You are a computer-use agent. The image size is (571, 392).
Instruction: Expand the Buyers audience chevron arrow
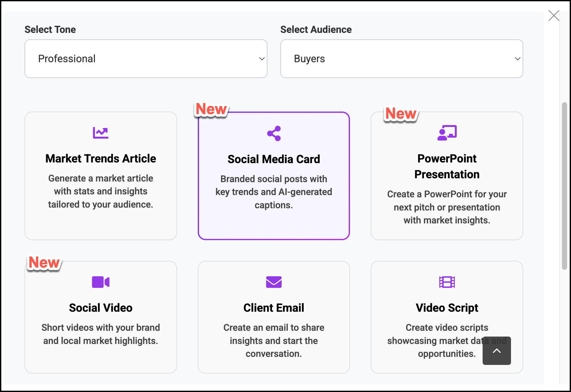(517, 59)
